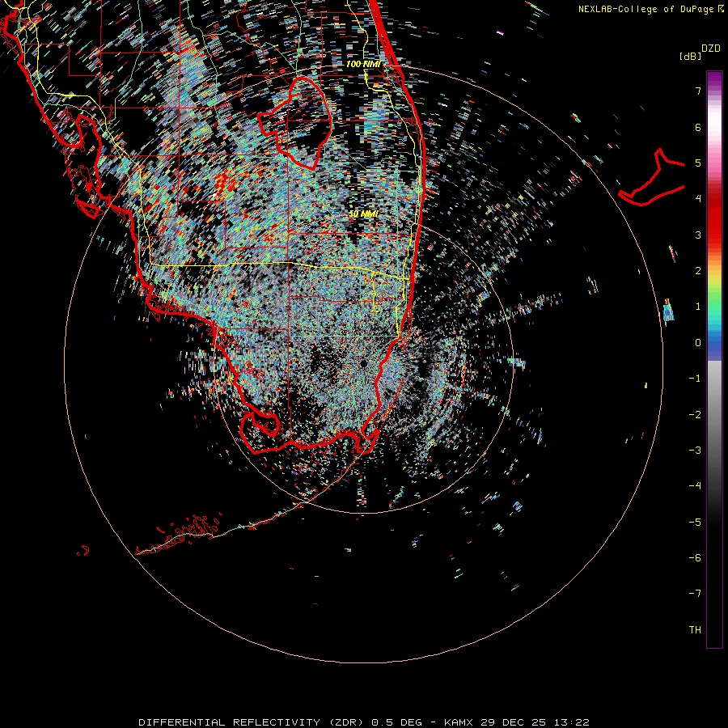Select the 0 value on color scale
Screen dimensions: 728x728
point(698,343)
